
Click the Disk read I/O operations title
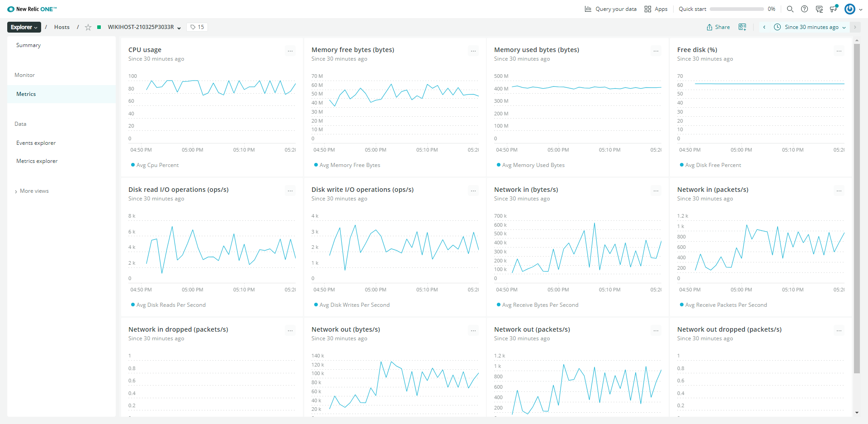179,190
